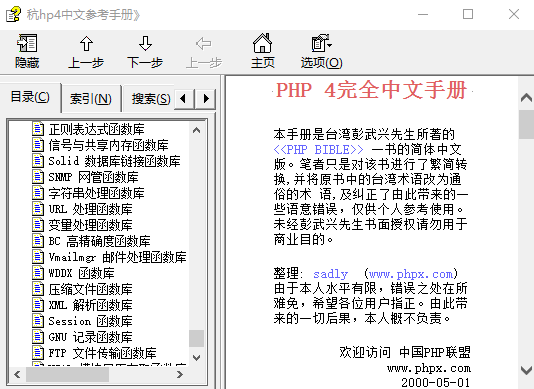The image size is (534, 389).
Task: Maximize the help window
Action: coord(468,14)
